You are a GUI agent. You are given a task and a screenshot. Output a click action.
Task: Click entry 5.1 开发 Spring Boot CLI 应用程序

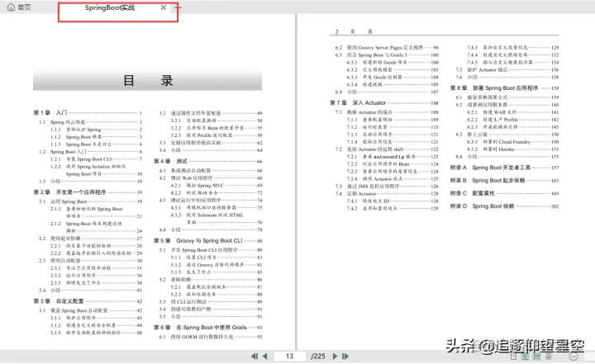click(211, 250)
